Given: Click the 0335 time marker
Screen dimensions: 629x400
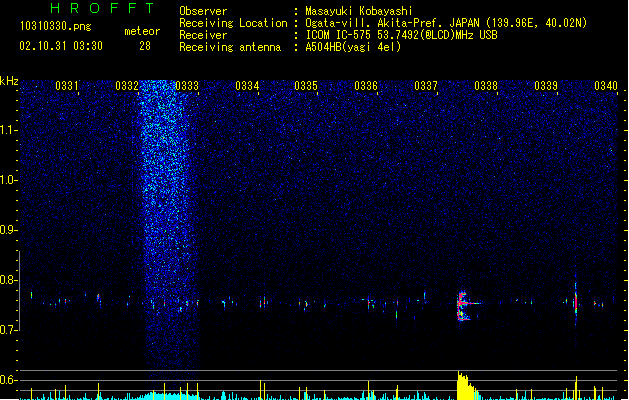Looking at the screenshot, I should (306, 86).
